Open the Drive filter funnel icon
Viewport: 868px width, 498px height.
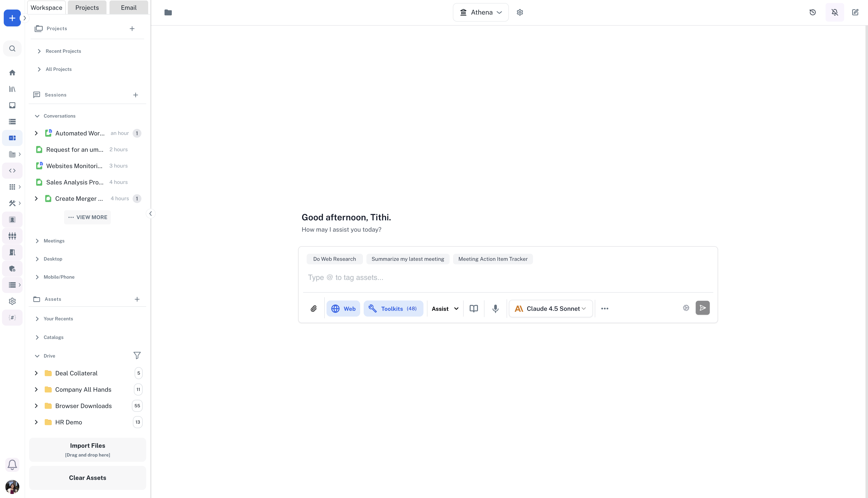click(137, 356)
